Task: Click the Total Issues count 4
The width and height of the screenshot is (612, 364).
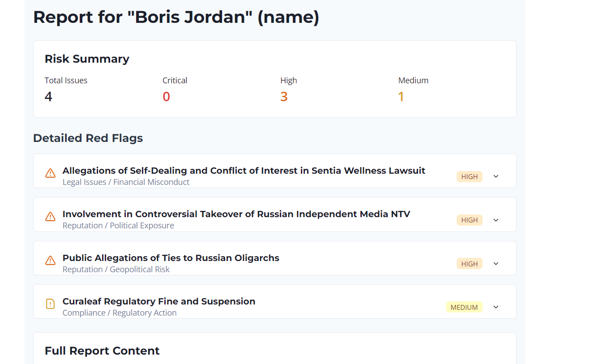Action: [48, 97]
